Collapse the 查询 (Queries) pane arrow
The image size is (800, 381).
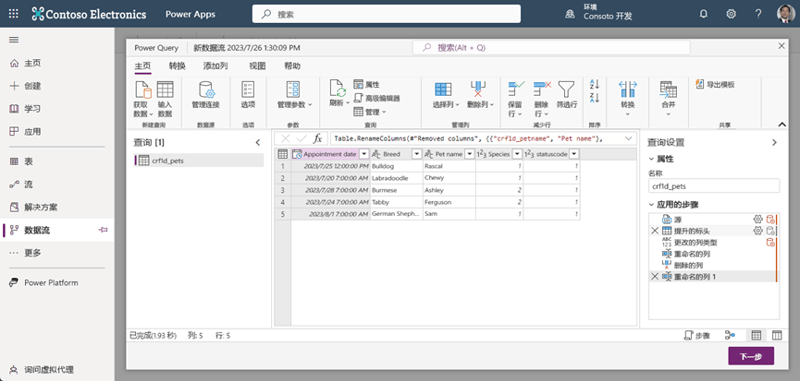[258, 143]
